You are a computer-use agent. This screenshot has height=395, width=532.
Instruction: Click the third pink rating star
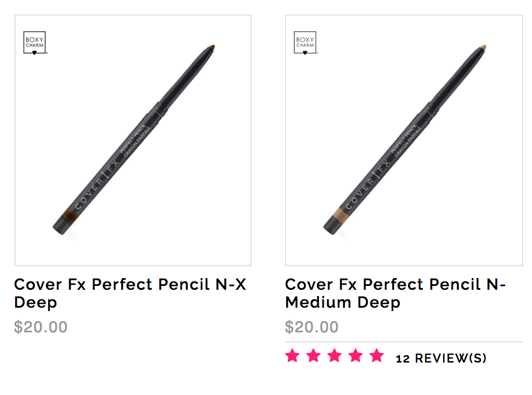pos(335,356)
